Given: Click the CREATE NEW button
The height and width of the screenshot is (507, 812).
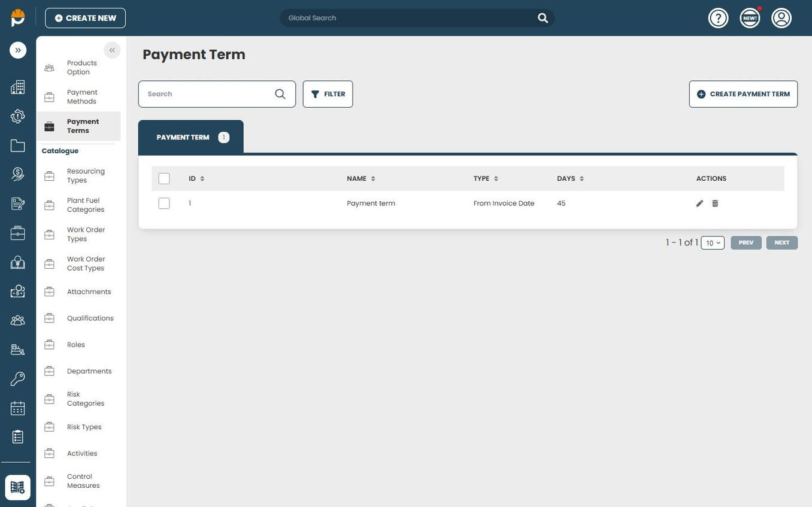Looking at the screenshot, I should pos(85,18).
